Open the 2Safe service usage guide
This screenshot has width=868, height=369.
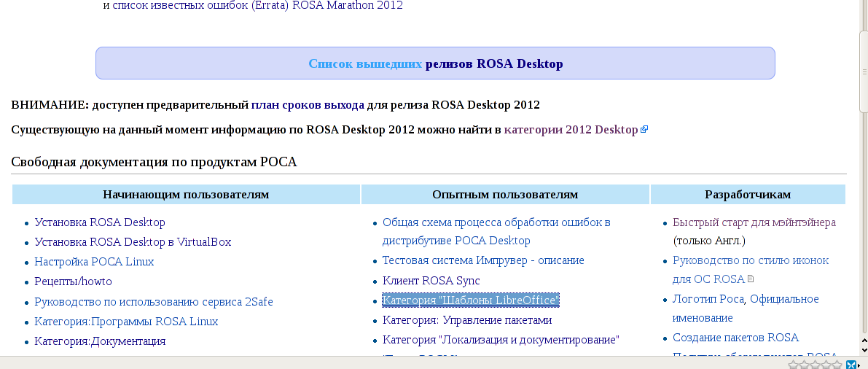click(x=154, y=302)
